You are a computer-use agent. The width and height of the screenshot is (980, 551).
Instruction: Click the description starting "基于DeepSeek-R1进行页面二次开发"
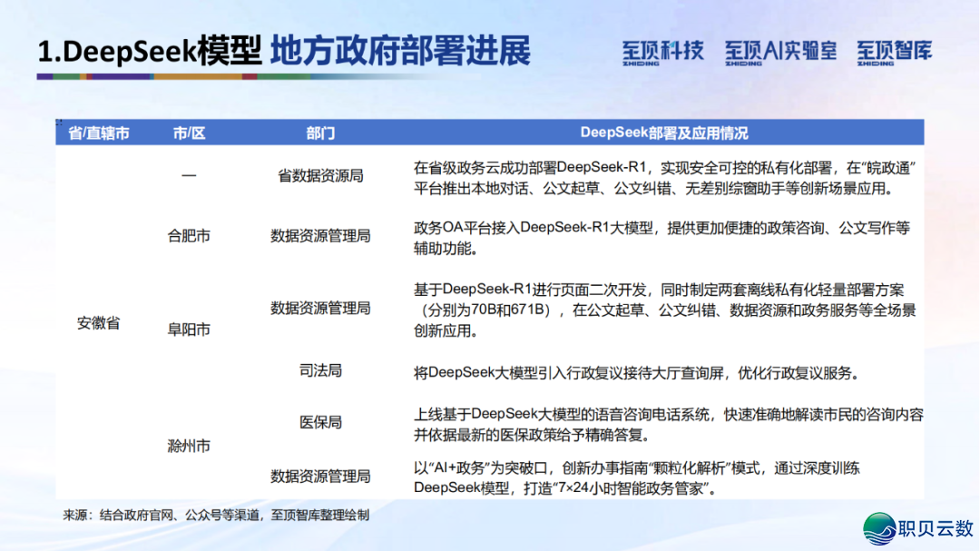pos(665,310)
